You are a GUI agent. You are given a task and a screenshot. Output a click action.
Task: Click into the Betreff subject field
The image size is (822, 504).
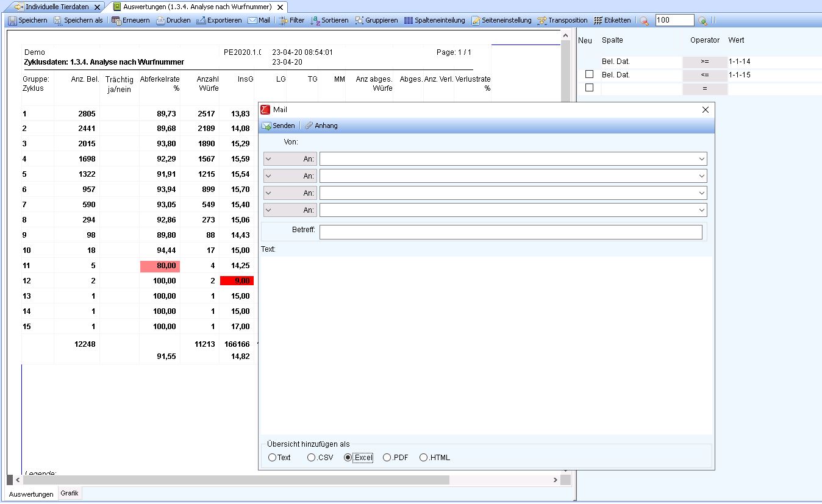511,232
